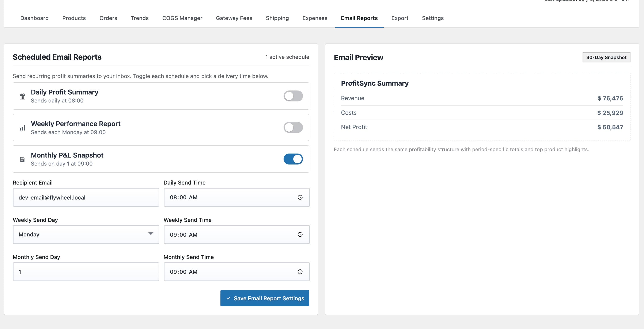This screenshot has height=329, width=644.
Task: Select the Email Reports tab
Action: point(359,18)
